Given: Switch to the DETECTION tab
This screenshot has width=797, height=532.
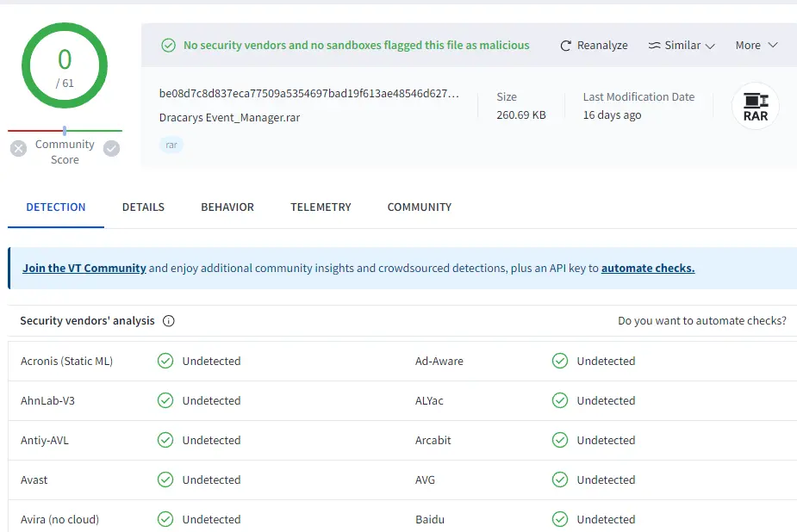Looking at the screenshot, I should [56, 207].
